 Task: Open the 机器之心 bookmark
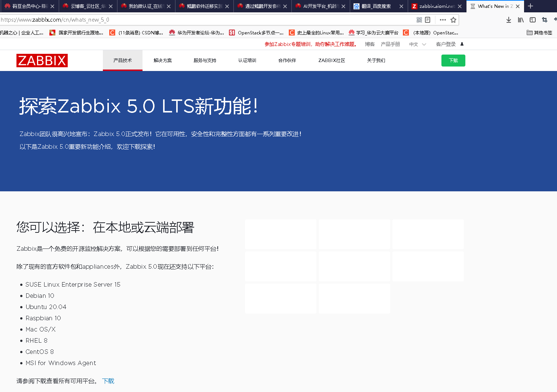point(22,33)
